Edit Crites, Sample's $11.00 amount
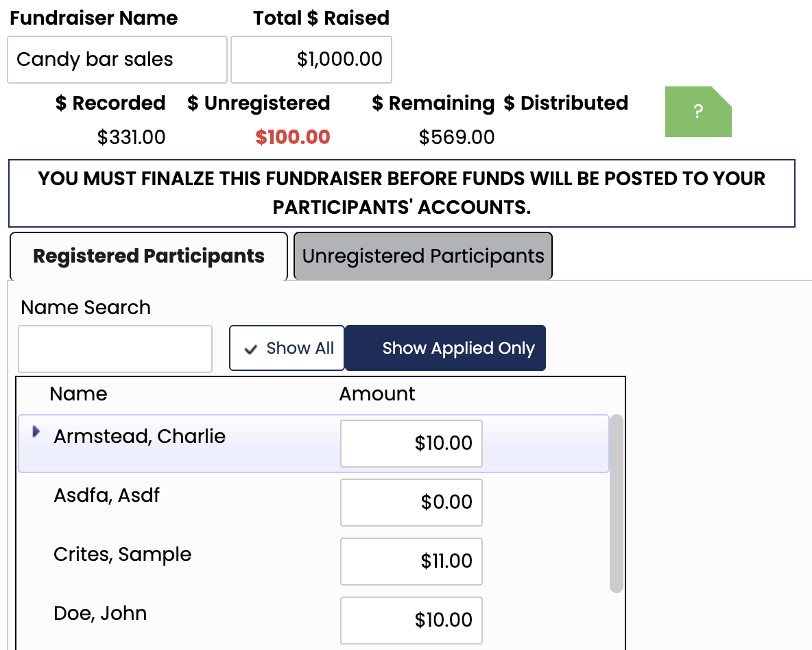The height and width of the screenshot is (650, 812). coord(411,561)
